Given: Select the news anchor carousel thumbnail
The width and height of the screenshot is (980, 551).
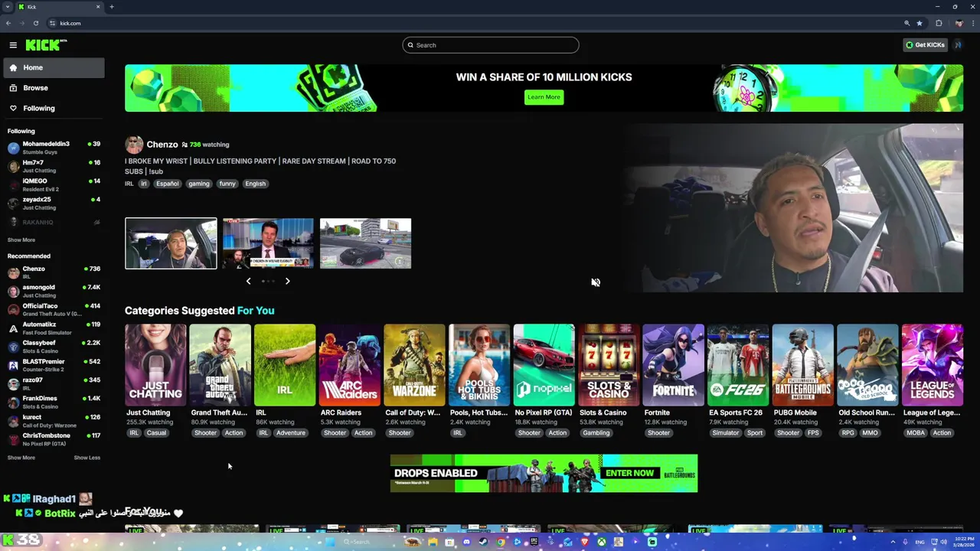Looking at the screenshot, I should pyautogui.click(x=268, y=243).
